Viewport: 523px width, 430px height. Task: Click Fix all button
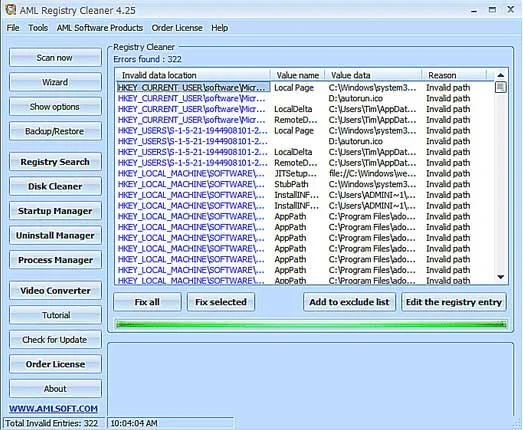click(147, 302)
